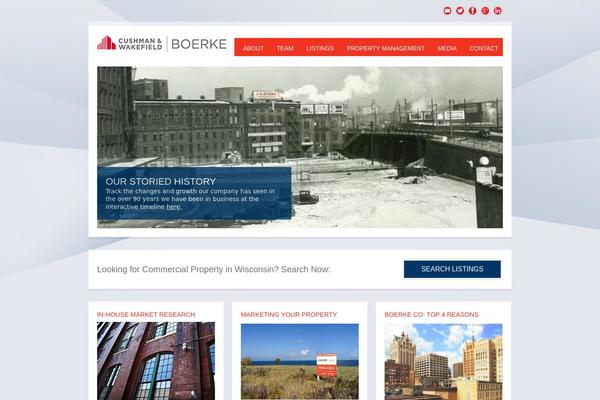Image resolution: width=600 pixels, height=400 pixels.
Task: Open the Marketing Your Property heading
Action: [289, 314]
